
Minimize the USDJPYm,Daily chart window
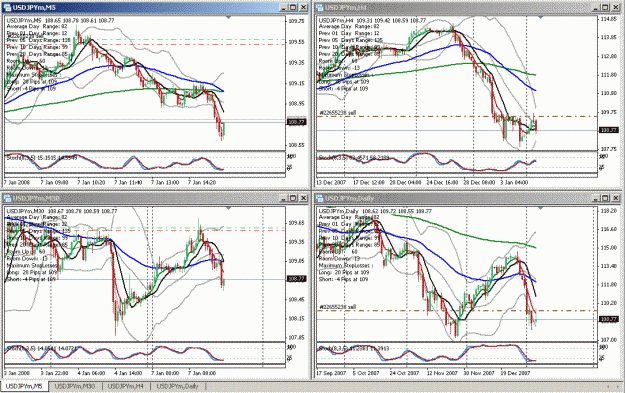tap(596, 198)
